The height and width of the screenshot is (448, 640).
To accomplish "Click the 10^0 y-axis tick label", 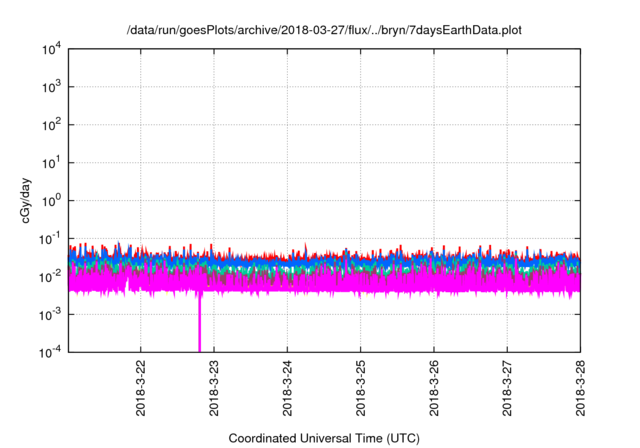I will [51, 201].
